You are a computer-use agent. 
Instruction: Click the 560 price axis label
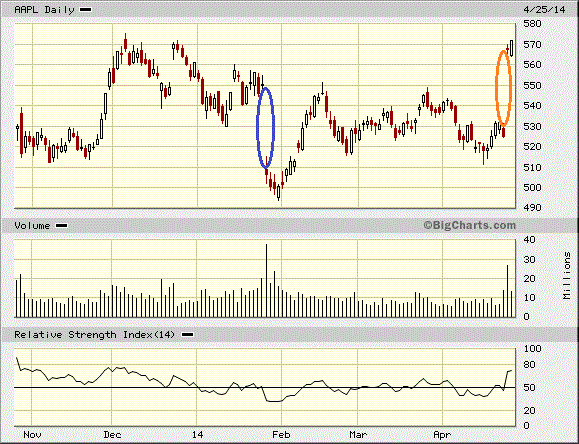tap(532, 65)
